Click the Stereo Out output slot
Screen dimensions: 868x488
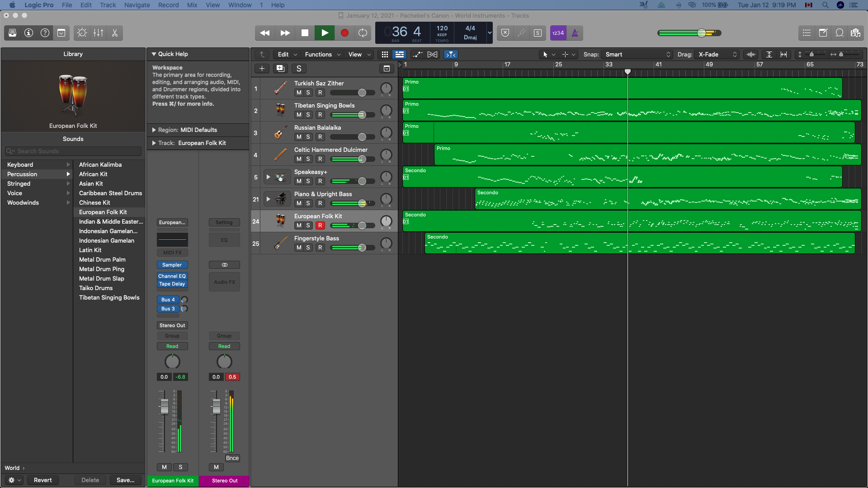tap(172, 326)
